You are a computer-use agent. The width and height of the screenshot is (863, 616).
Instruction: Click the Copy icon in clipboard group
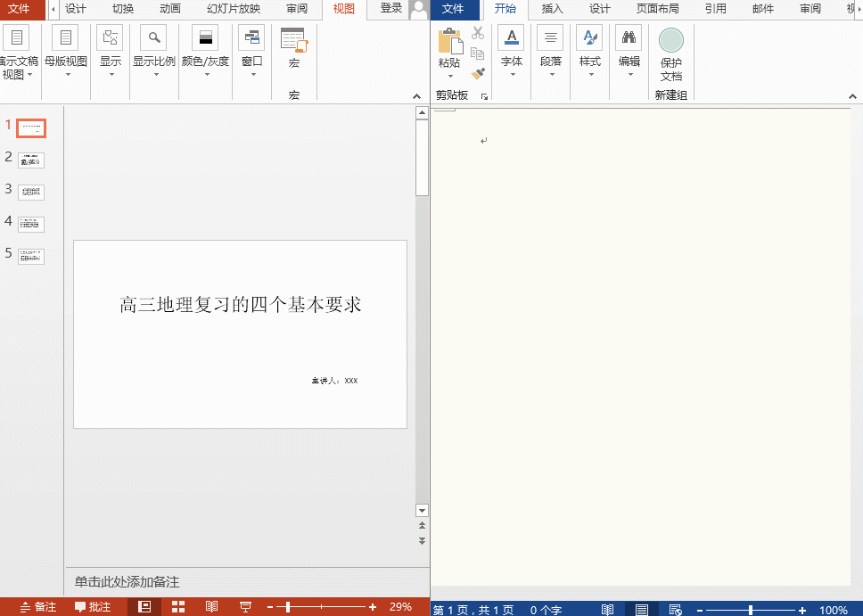coord(478,53)
